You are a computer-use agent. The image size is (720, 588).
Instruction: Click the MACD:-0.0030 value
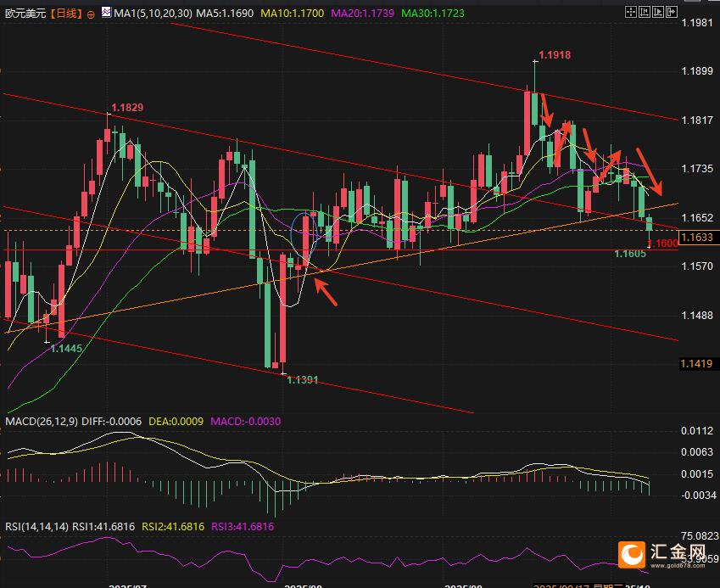click(246, 421)
